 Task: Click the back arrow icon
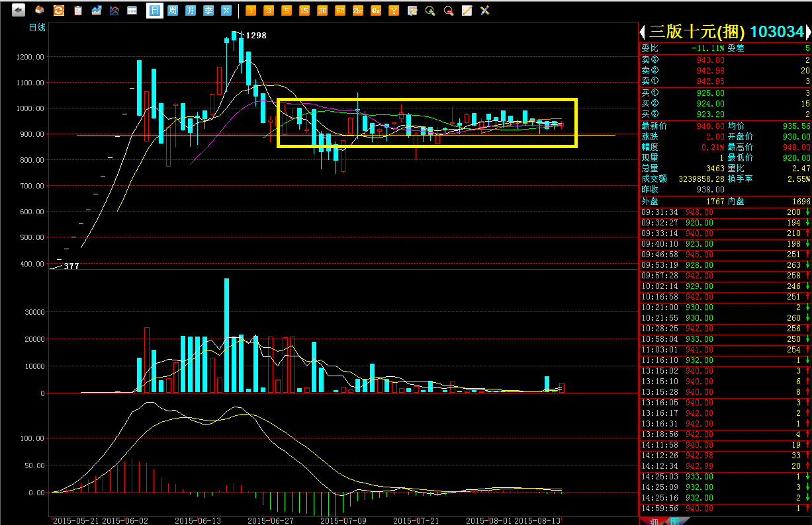19,11
